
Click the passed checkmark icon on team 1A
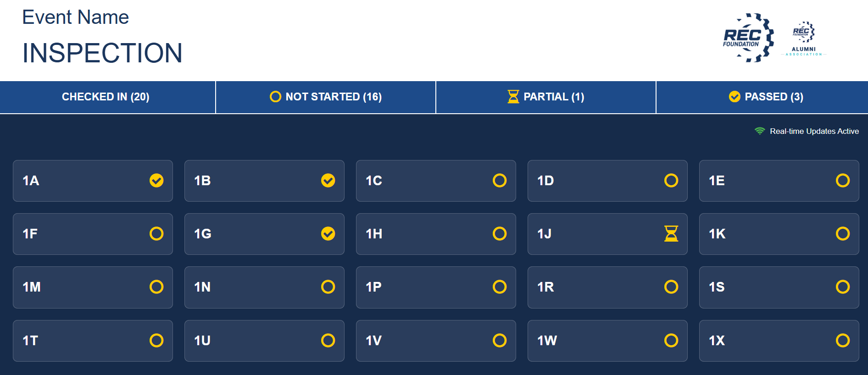tap(156, 181)
